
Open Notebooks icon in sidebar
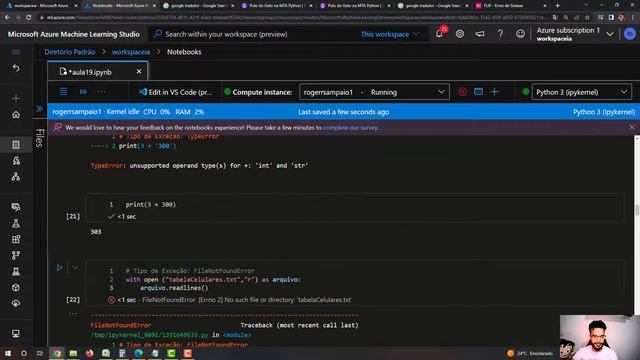click(16, 144)
